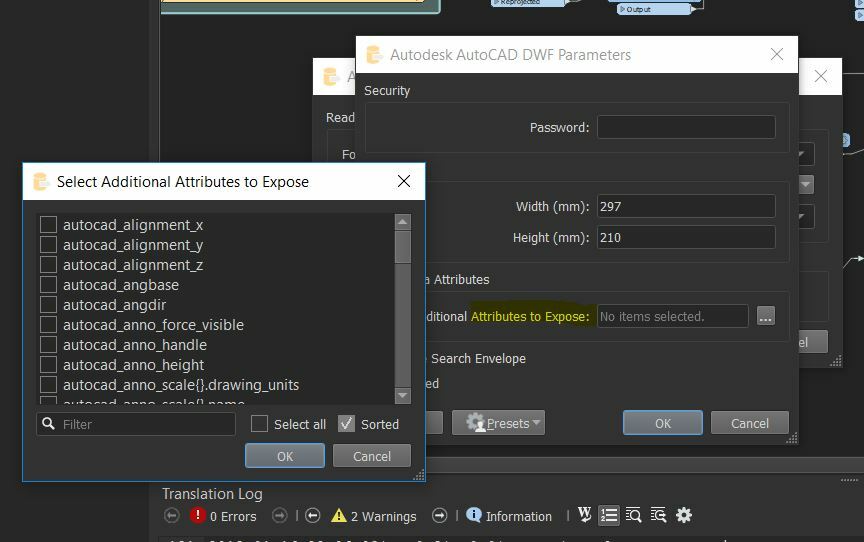
Task: Open the log search icon
Action: click(x=633, y=516)
